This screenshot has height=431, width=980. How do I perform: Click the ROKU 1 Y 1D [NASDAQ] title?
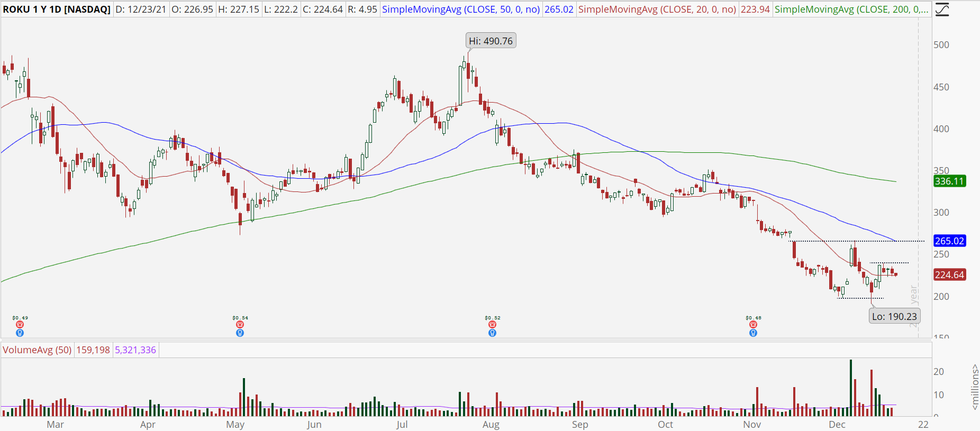(x=57, y=10)
